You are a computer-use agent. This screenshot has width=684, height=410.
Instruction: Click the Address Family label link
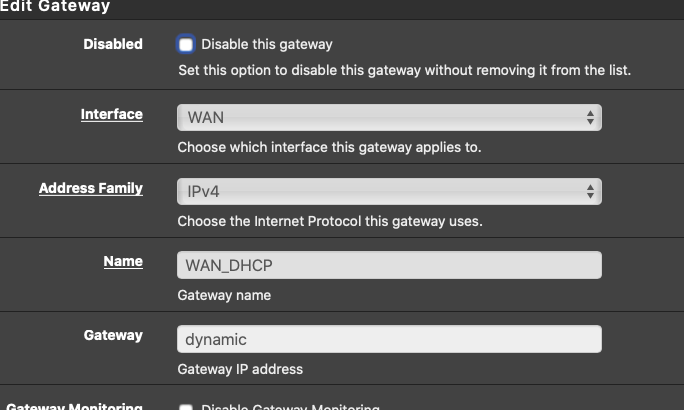(x=91, y=188)
